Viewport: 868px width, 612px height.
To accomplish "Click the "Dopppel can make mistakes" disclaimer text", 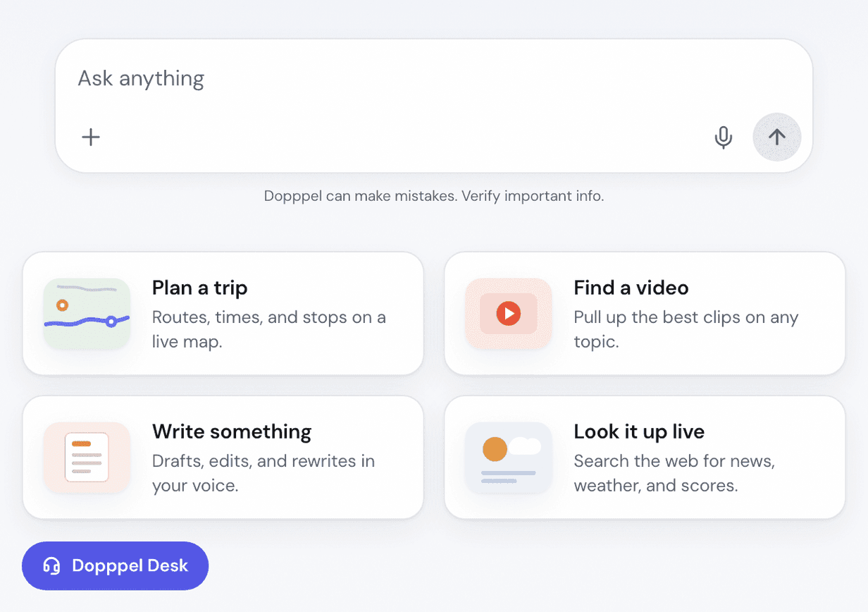I will [x=434, y=196].
